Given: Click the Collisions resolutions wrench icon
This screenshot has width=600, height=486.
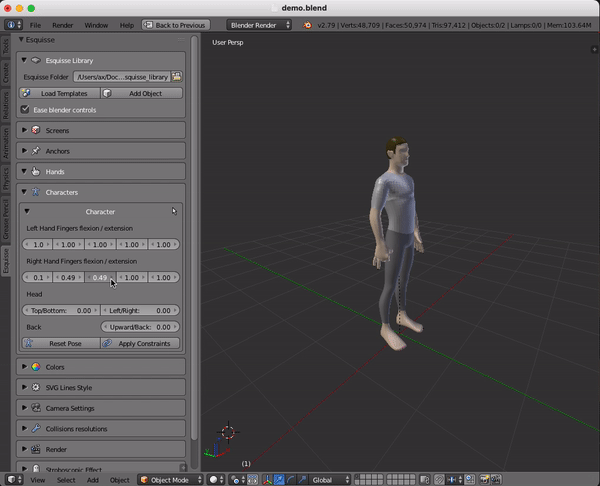Looking at the screenshot, I should pyautogui.click(x=36, y=429).
